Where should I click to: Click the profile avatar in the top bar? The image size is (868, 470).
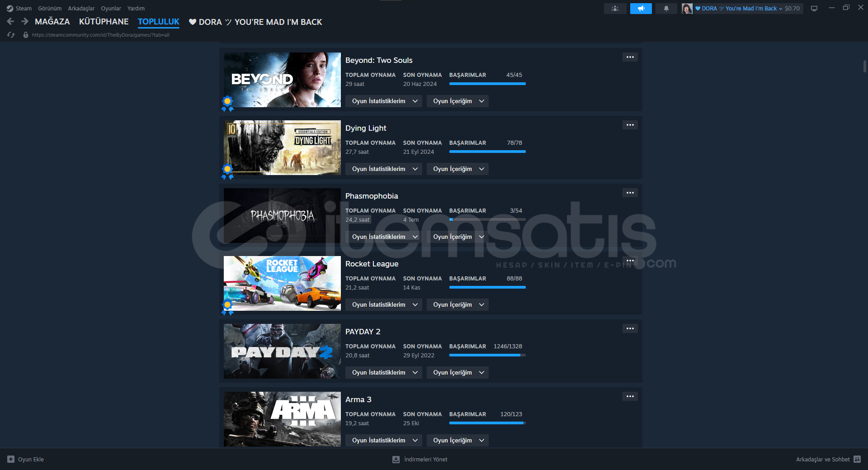687,8
